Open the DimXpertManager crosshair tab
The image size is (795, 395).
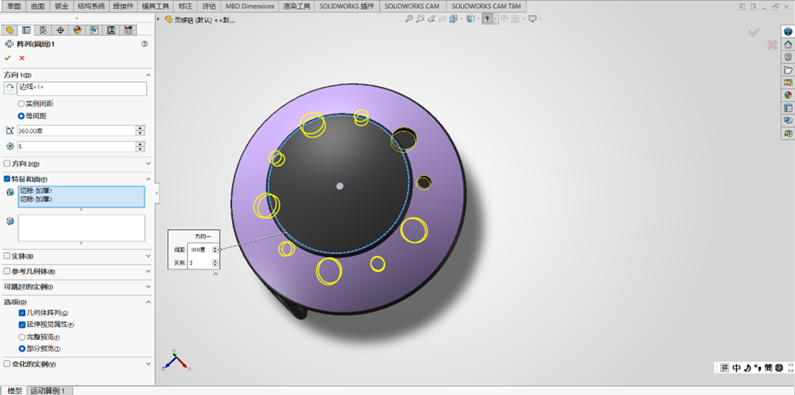60,30
